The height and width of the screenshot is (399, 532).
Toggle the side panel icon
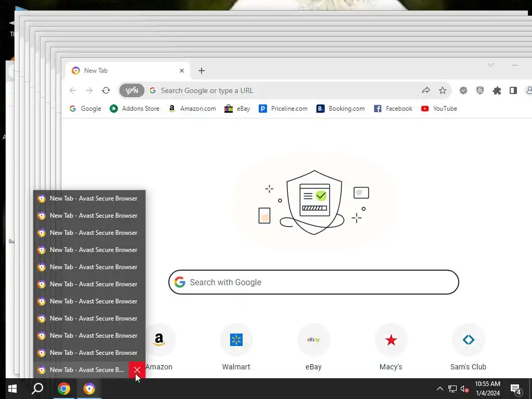pos(513,90)
